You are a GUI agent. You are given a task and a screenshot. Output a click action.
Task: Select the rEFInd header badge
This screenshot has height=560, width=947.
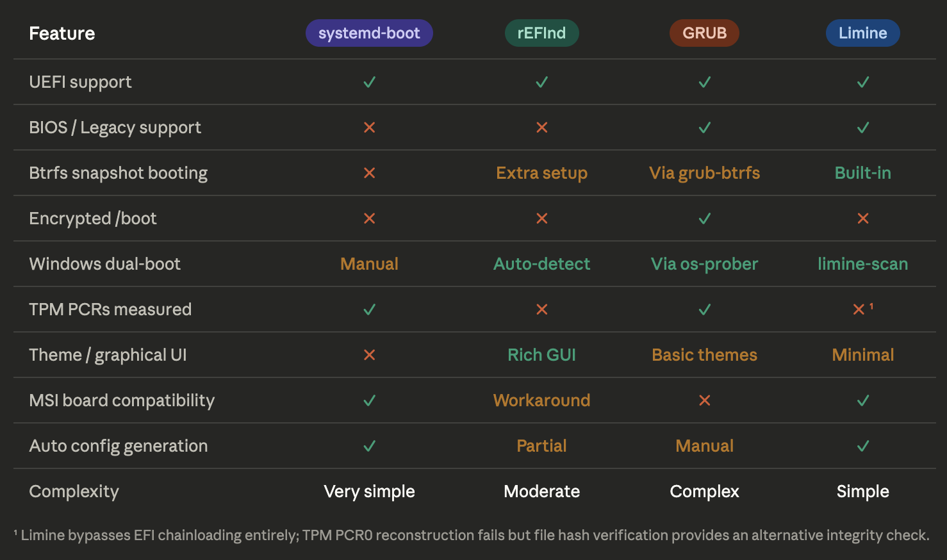[541, 33]
